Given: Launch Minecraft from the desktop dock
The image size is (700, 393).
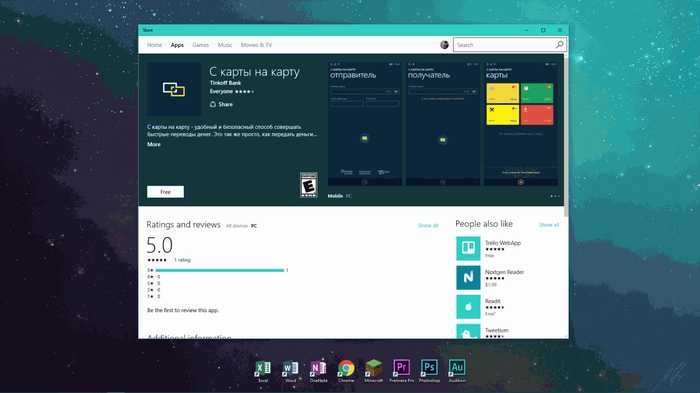Looking at the screenshot, I should pyautogui.click(x=374, y=371).
